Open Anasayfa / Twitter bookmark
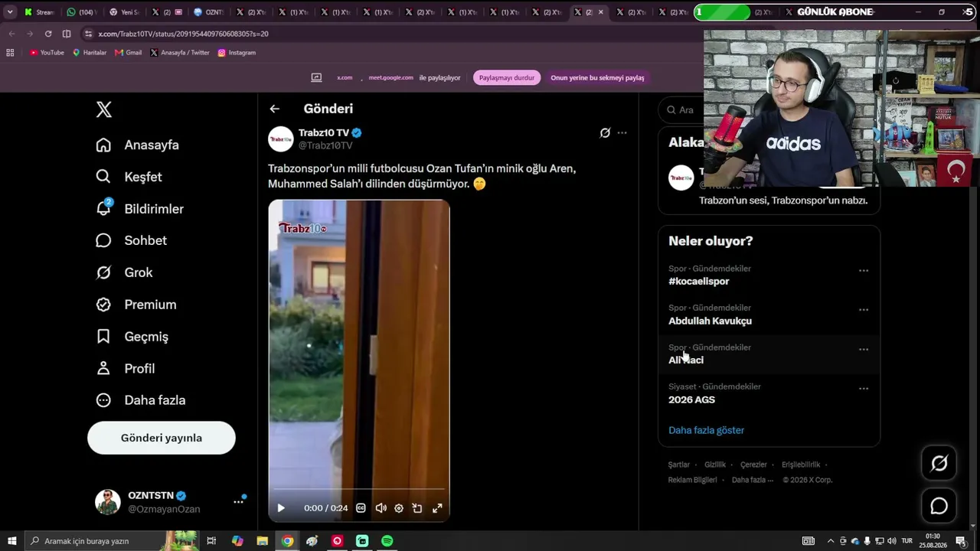Screen dimensions: 980x551 [180, 53]
